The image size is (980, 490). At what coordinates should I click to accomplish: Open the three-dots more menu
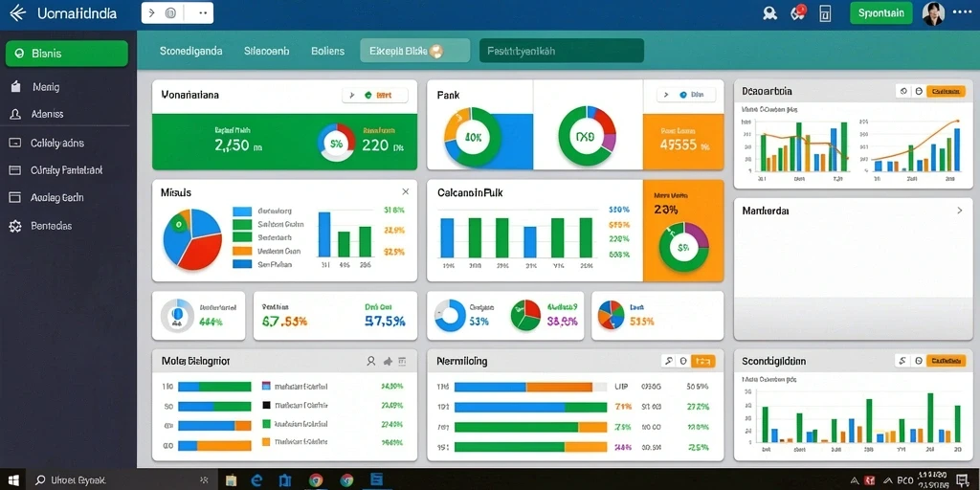tap(963, 12)
